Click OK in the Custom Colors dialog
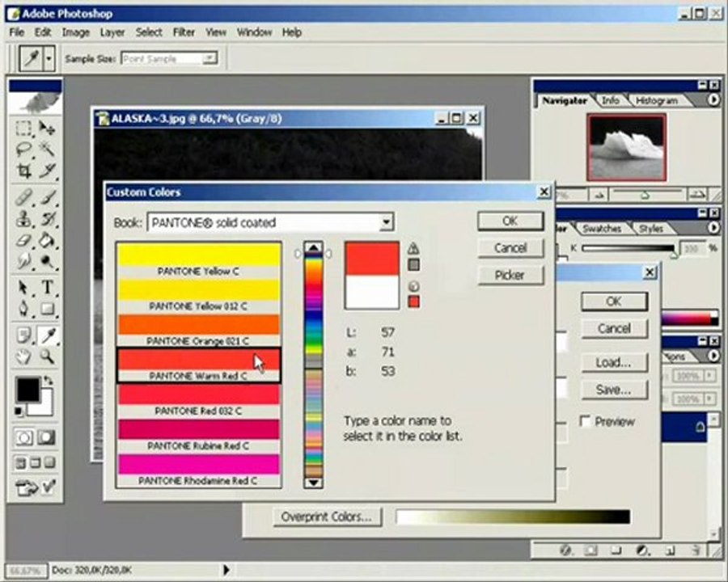 pos(510,221)
